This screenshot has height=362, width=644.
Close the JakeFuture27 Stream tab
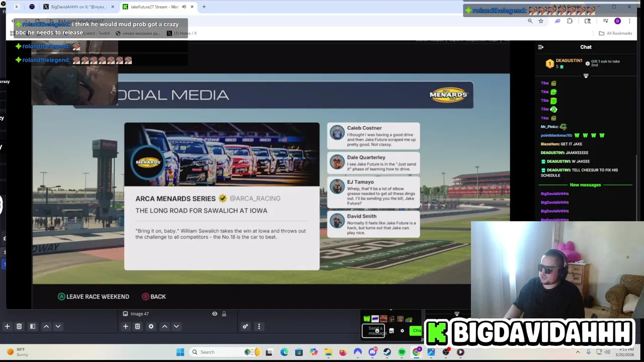(192, 7)
